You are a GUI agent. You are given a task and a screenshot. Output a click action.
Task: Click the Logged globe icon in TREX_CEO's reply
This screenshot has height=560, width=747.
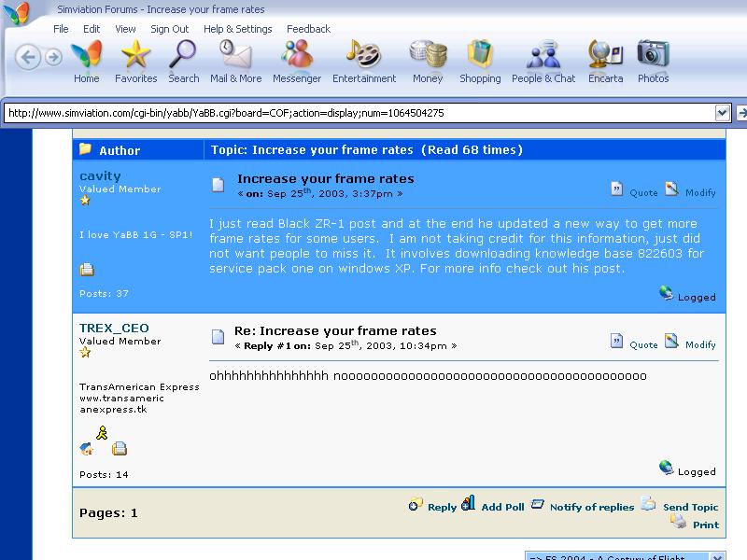[666, 469]
